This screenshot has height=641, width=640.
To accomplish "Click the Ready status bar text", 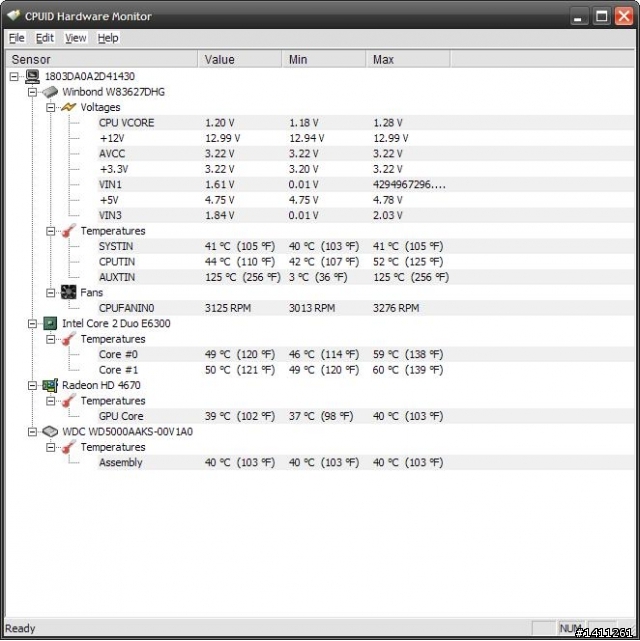I will (20, 628).
